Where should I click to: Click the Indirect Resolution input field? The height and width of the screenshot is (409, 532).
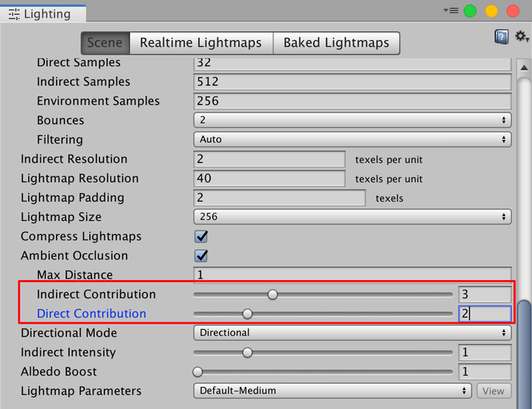pyautogui.click(x=269, y=159)
